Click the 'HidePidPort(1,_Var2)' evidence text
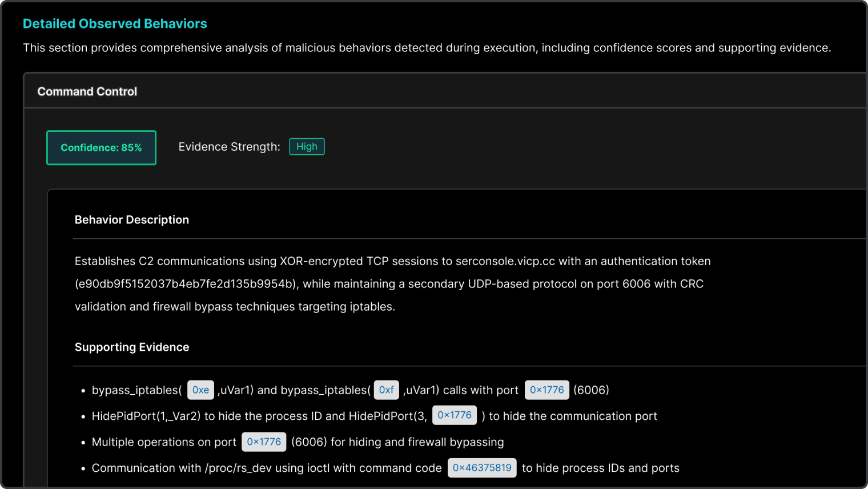This screenshot has height=489, width=868. pos(146,416)
